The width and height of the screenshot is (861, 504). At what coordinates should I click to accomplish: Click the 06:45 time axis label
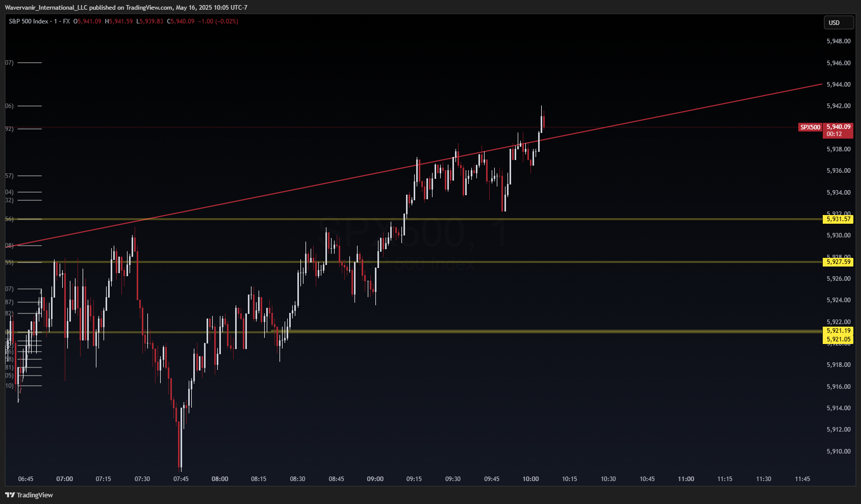(26, 479)
